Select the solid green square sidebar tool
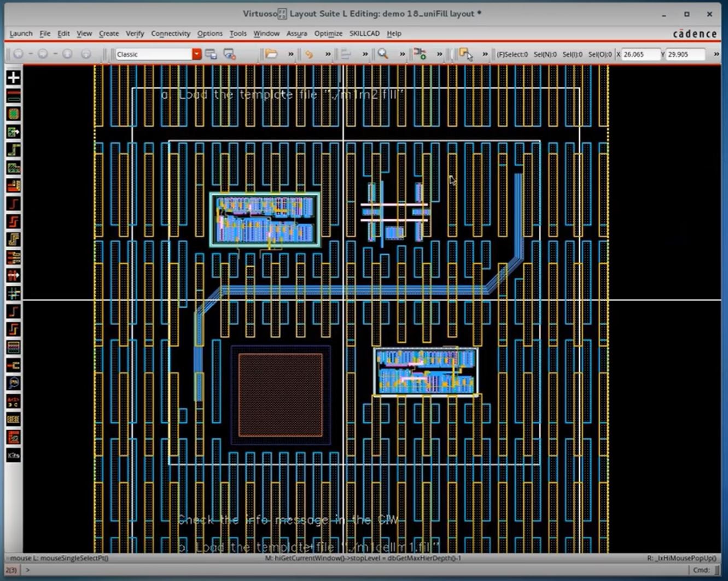This screenshot has width=728, height=581. (x=14, y=114)
